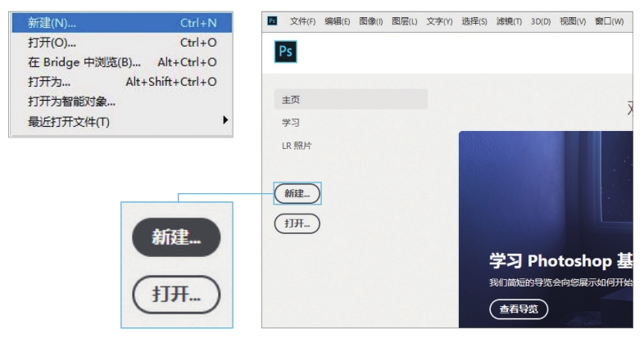Open the 文字(Y) menu
The height and width of the screenshot is (338, 644).
(x=439, y=21)
